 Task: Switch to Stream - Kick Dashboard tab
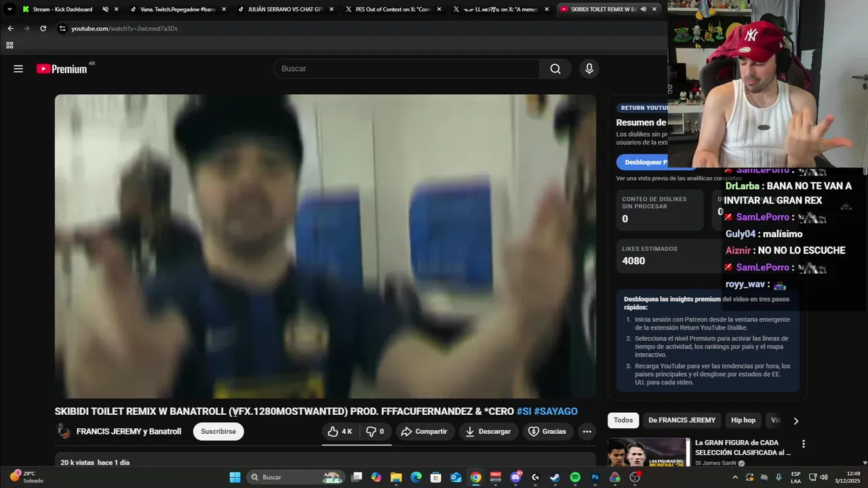point(62,9)
